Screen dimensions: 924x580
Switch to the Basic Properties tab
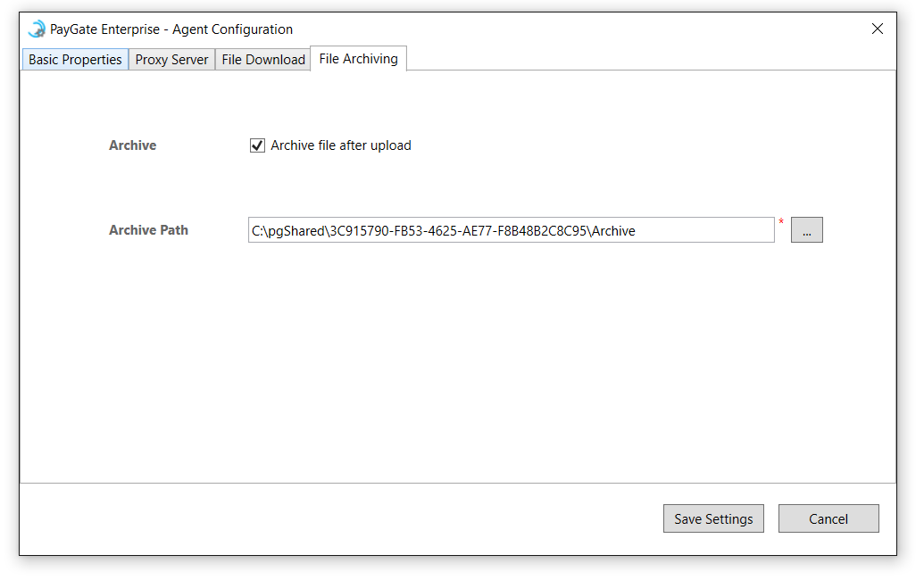pos(75,60)
